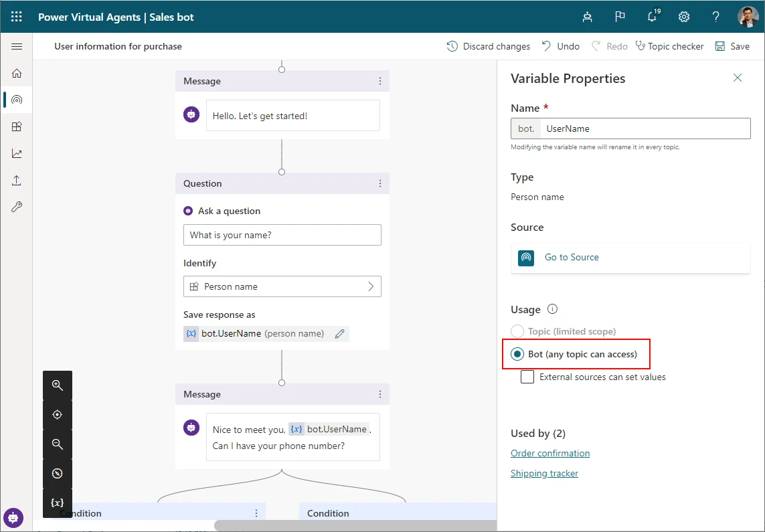Click Topic checker in the toolbar

point(669,46)
